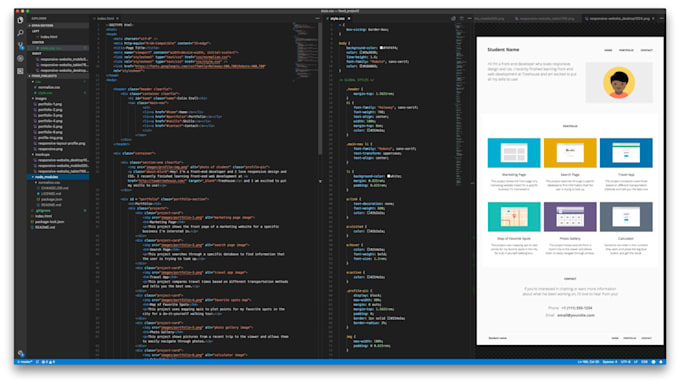Close the index.html editor tab

[117, 19]
